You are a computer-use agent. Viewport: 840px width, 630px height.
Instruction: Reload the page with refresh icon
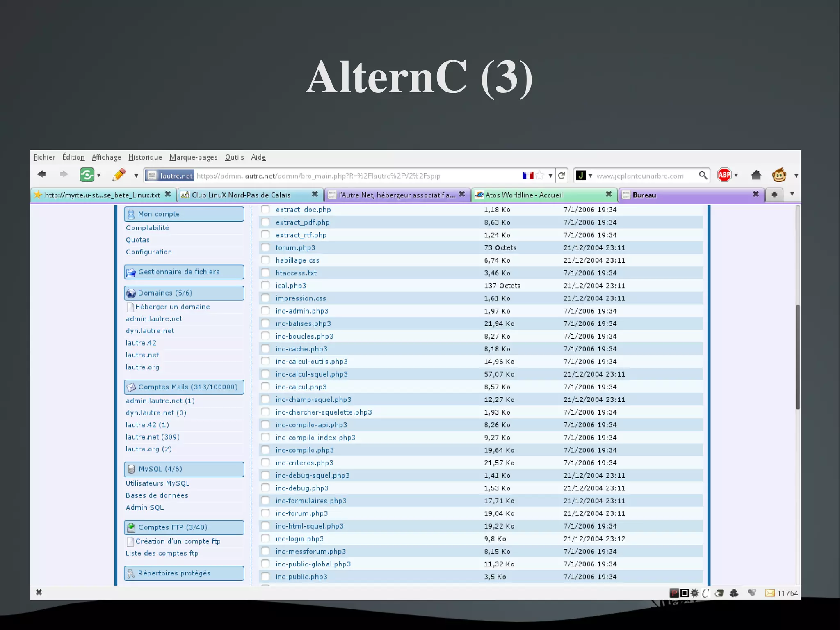pyautogui.click(x=562, y=176)
